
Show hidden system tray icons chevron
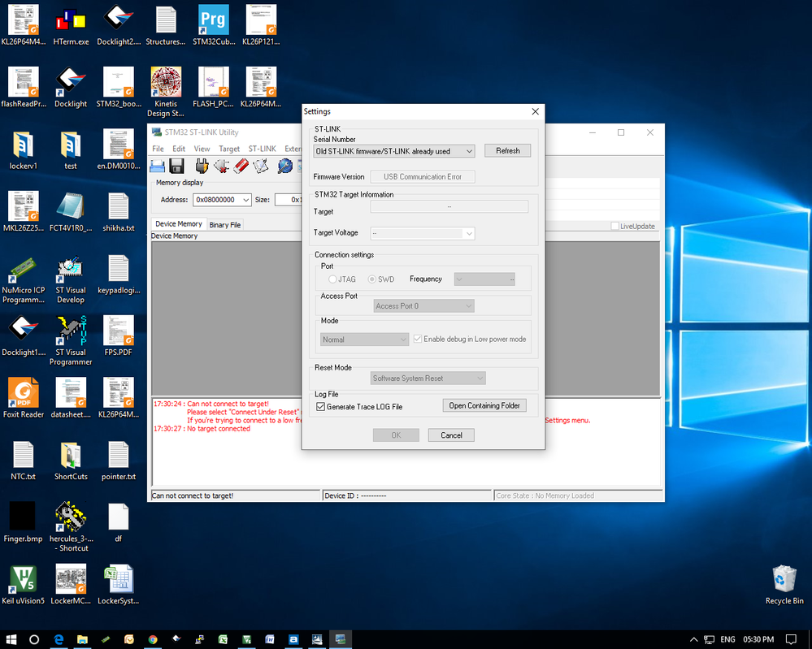(x=693, y=639)
